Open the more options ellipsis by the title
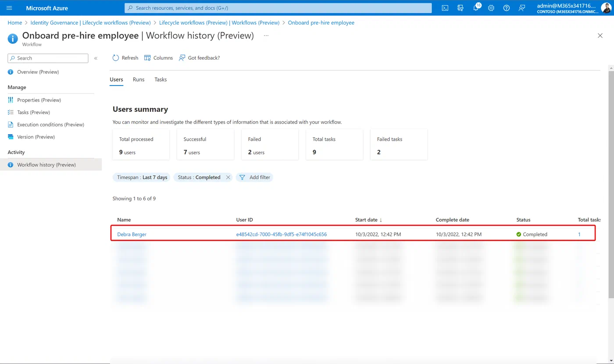 (x=266, y=36)
